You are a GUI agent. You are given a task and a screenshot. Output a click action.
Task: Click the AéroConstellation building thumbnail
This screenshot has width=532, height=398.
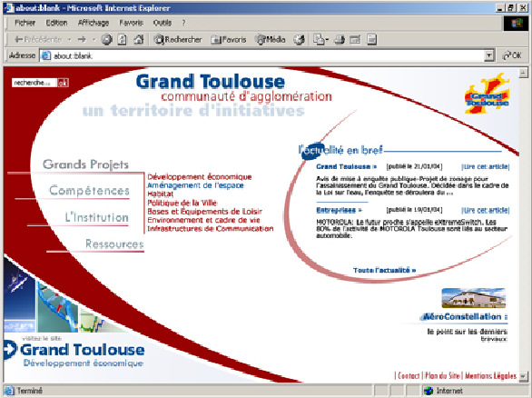point(473,298)
